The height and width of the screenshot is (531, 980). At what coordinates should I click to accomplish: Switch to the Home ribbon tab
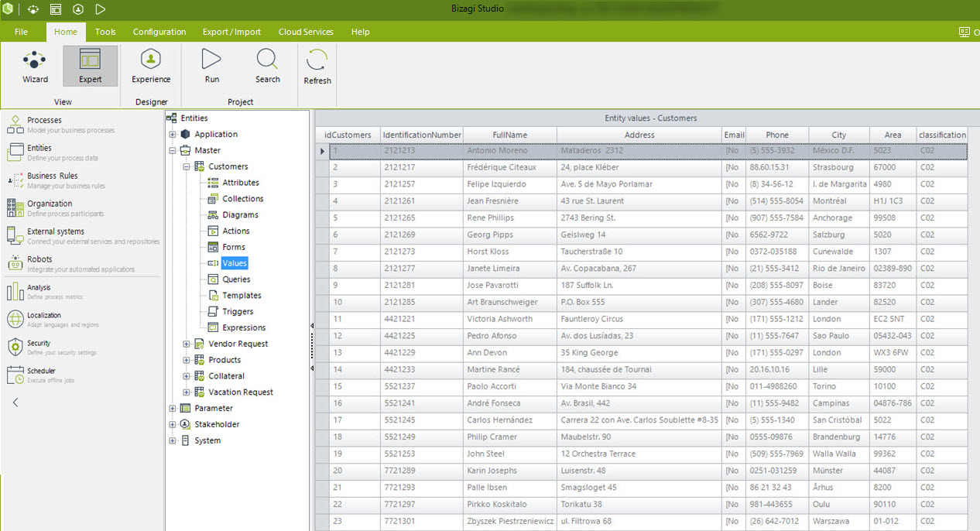[x=66, y=32]
